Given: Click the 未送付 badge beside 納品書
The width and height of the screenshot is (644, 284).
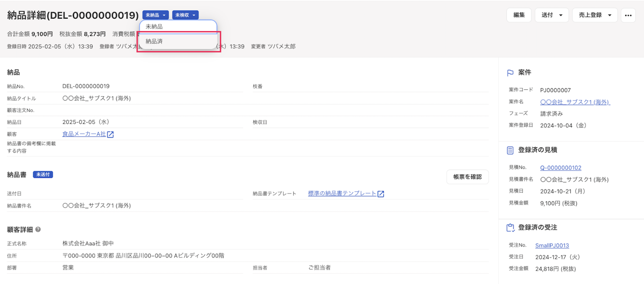Looking at the screenshot, I should tap(43, 174).
